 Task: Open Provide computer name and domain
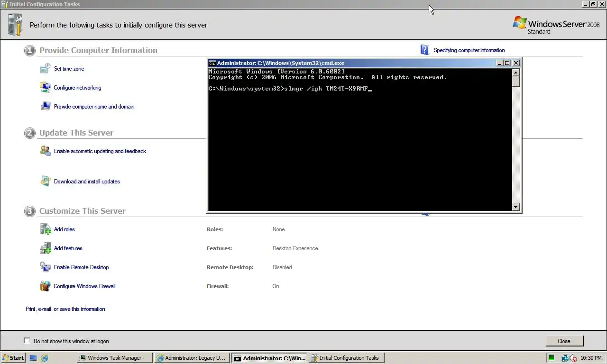94,107
